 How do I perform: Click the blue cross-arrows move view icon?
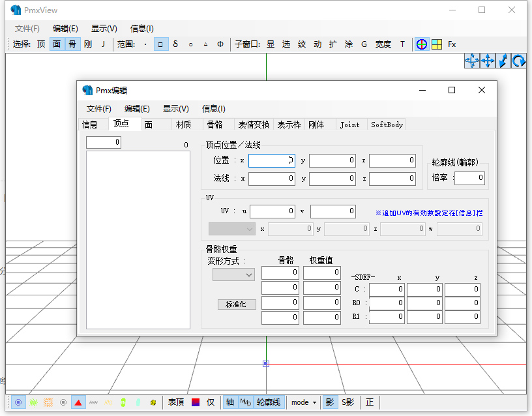click(x=488, y=61)
